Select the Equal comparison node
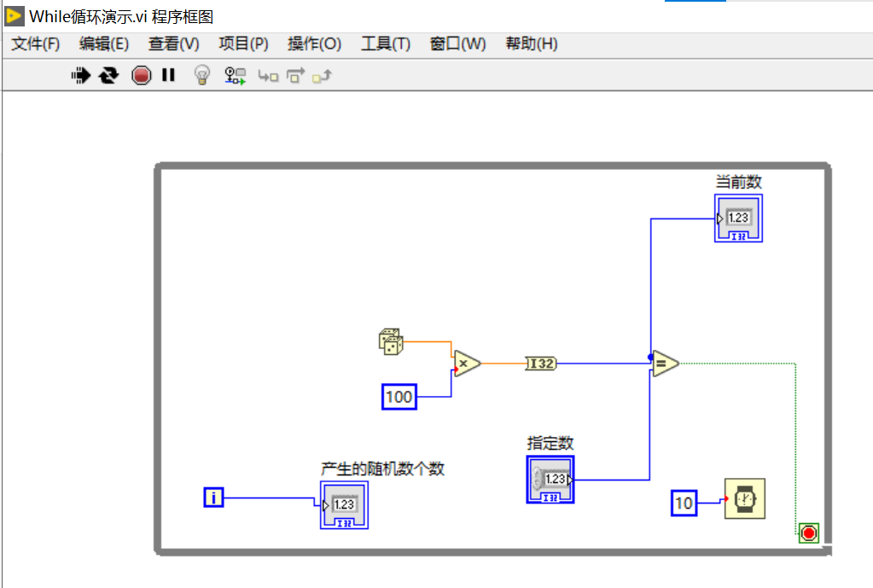 [666, 364]
